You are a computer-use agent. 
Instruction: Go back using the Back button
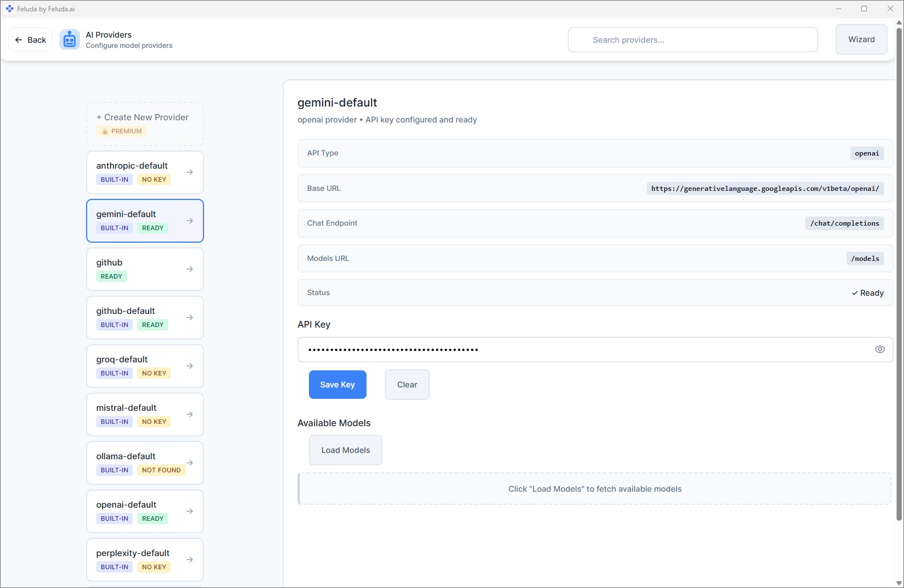(30, 40)
